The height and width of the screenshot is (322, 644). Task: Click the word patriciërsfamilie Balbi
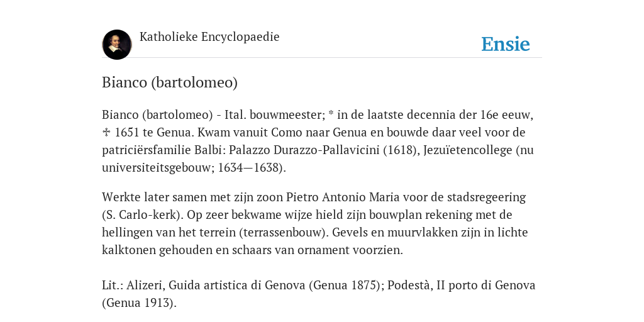click(164, 150)
